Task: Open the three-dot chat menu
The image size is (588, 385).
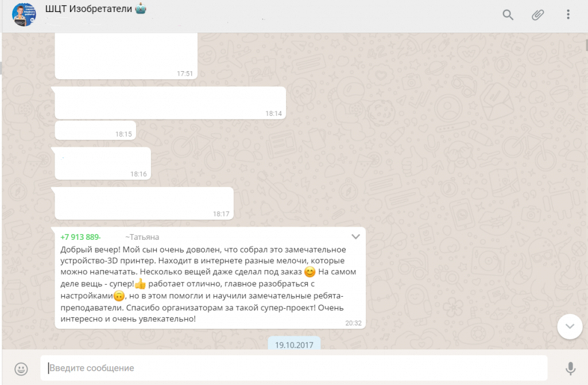Action: [568, 15]
